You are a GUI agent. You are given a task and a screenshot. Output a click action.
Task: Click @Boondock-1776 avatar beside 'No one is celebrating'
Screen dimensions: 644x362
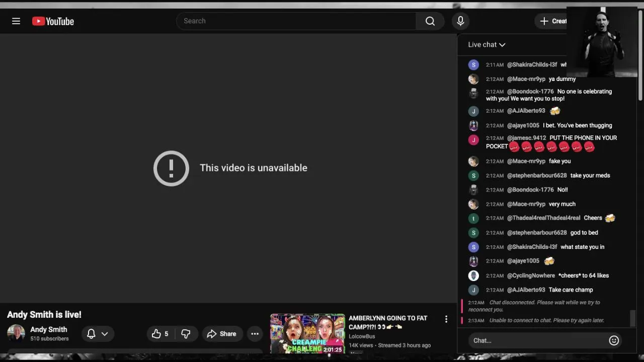[x=473, y=93]
